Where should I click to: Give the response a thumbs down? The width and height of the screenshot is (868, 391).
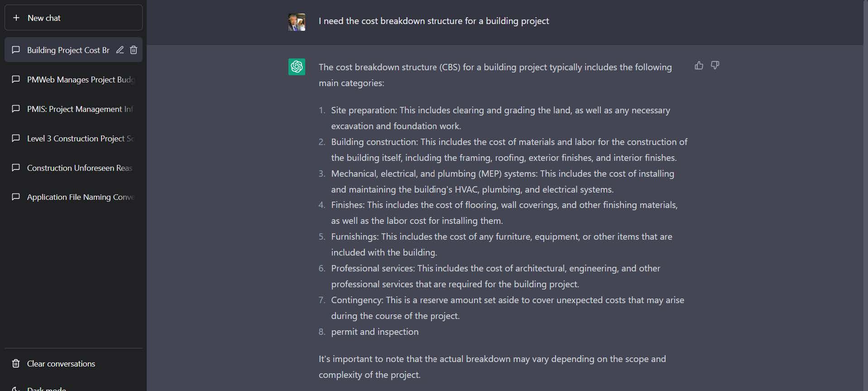715,66
